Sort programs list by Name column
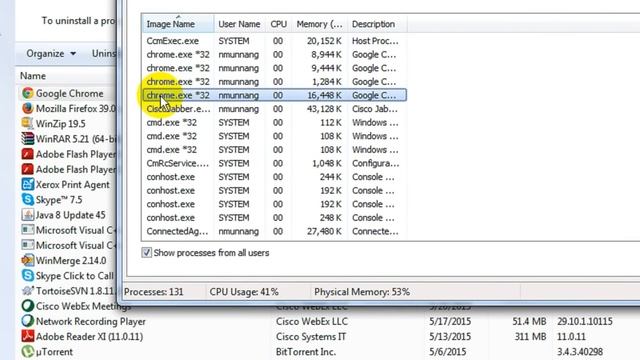Screen dimensions: 640x360 [x=33, y=76]
